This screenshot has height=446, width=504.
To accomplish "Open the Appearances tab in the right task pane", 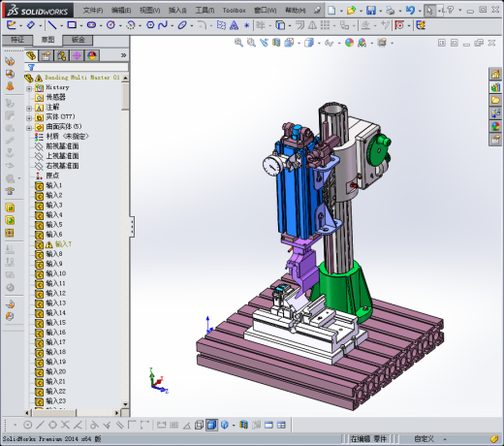I will click(495, 126).
